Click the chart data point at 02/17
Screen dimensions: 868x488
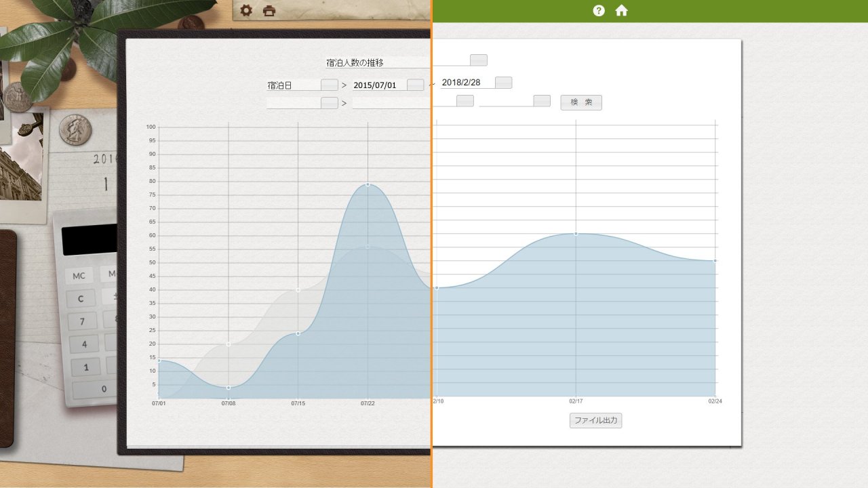point(576,234)
